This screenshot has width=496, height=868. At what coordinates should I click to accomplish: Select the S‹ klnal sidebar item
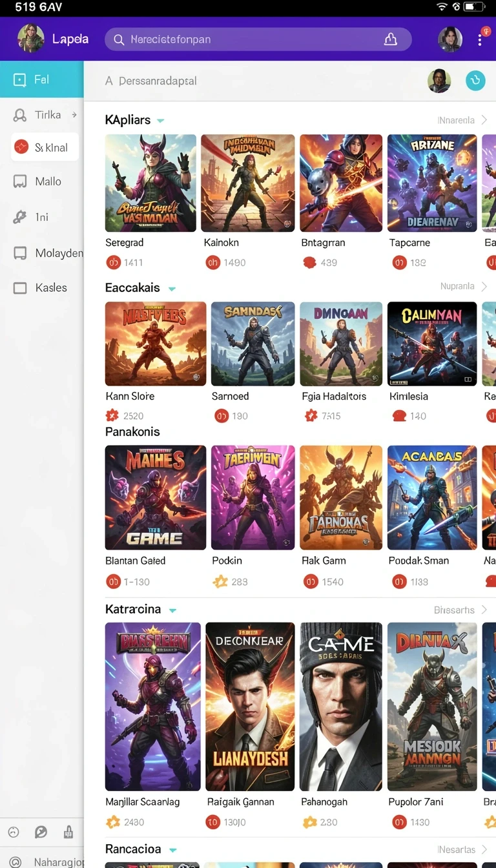tap(45, 147)
